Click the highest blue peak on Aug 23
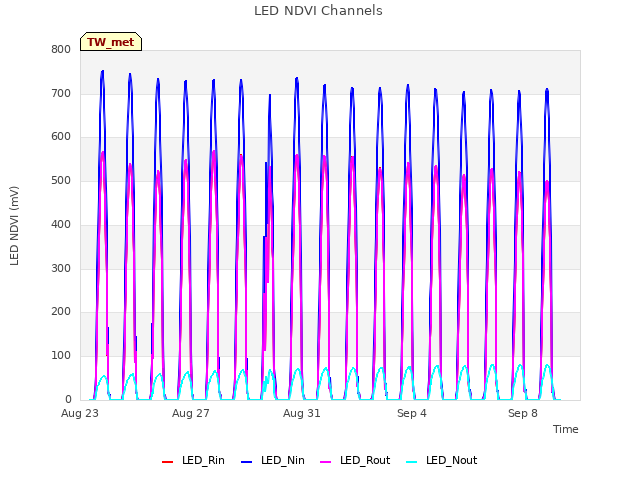The image size is (640, 480). tap(102, 72)
